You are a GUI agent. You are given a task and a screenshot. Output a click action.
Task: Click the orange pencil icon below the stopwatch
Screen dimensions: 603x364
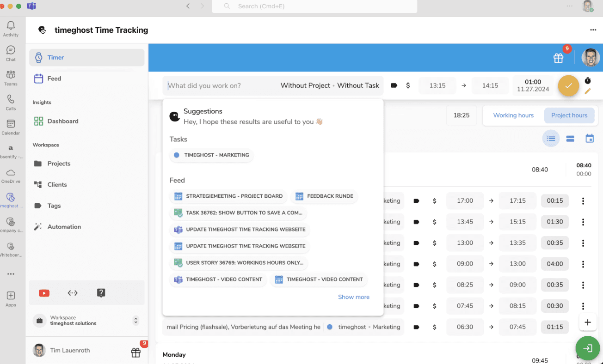[x=588, y=91]
